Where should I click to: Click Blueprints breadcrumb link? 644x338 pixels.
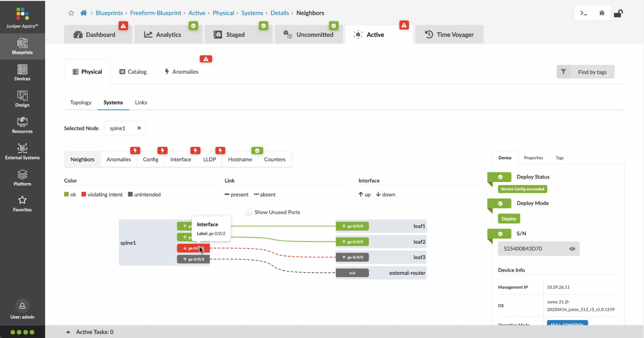(109, 13)
